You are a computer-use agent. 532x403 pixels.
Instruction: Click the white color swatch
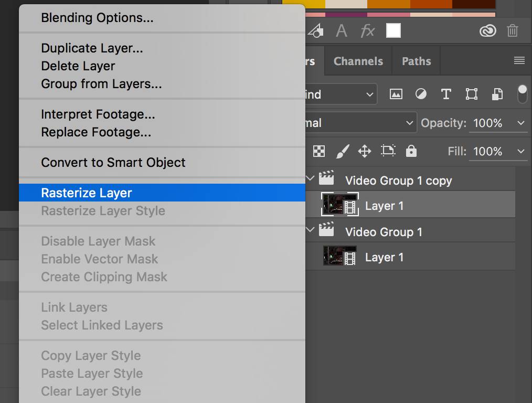coord(393,31)
